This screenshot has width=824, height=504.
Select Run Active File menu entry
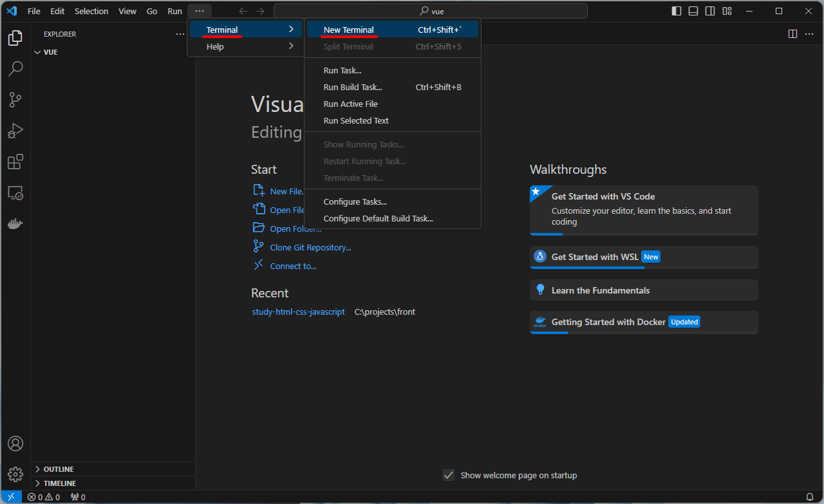tap(393, 104)
